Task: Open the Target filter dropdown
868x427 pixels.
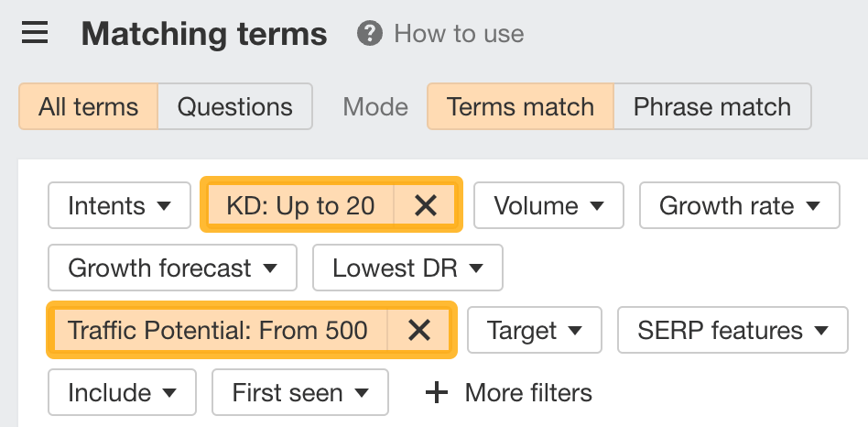Action: (535, 330)
